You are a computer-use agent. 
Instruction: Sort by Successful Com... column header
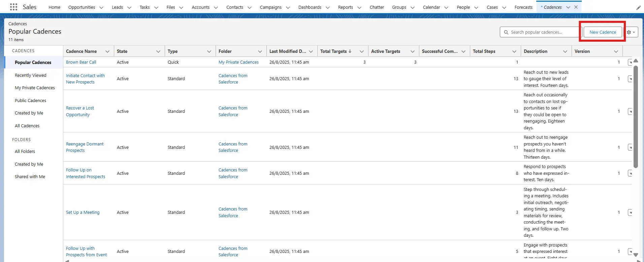click(440, 52)
